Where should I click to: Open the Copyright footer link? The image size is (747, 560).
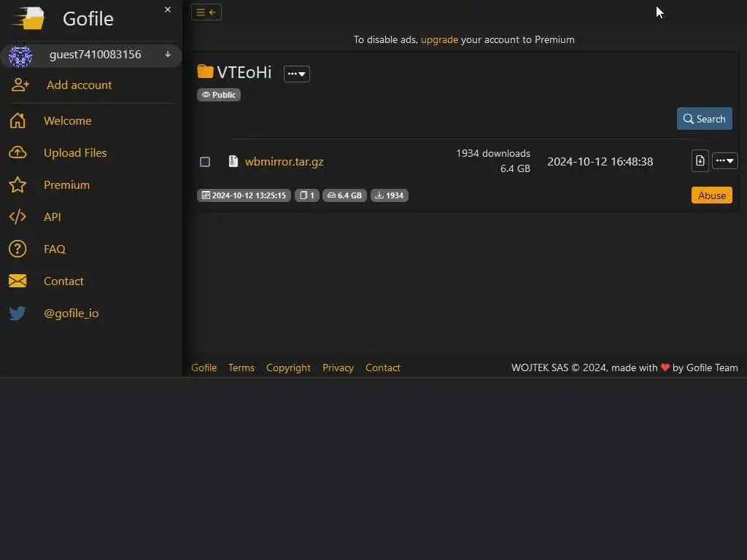(x=289, y=367)
